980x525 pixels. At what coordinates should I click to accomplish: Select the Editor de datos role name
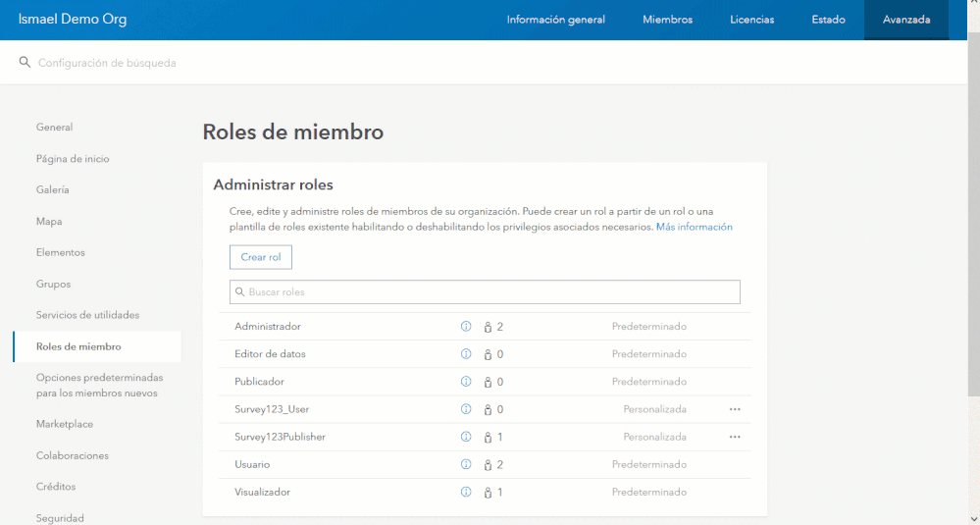tap(270, 353)
